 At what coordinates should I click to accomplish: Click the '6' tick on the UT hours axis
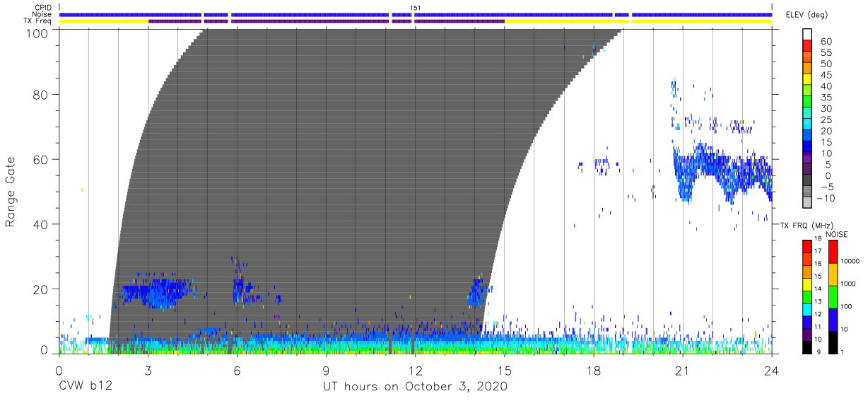(x=237, y=370)
